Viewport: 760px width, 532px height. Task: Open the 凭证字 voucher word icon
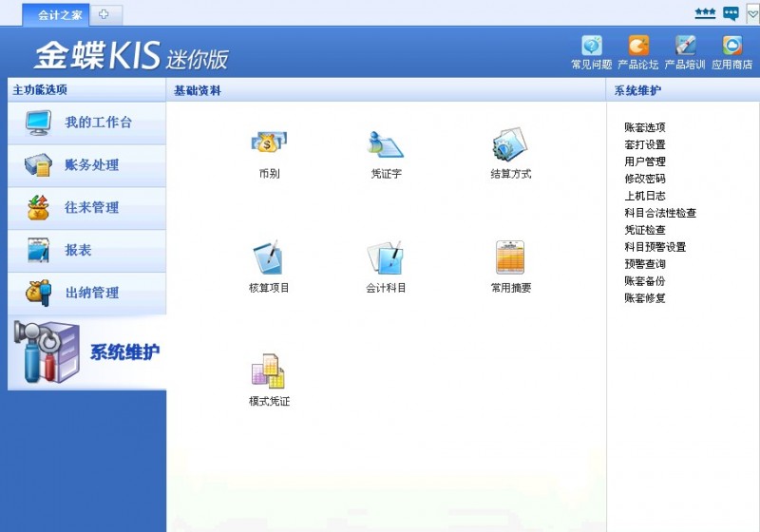pos(386,144)
